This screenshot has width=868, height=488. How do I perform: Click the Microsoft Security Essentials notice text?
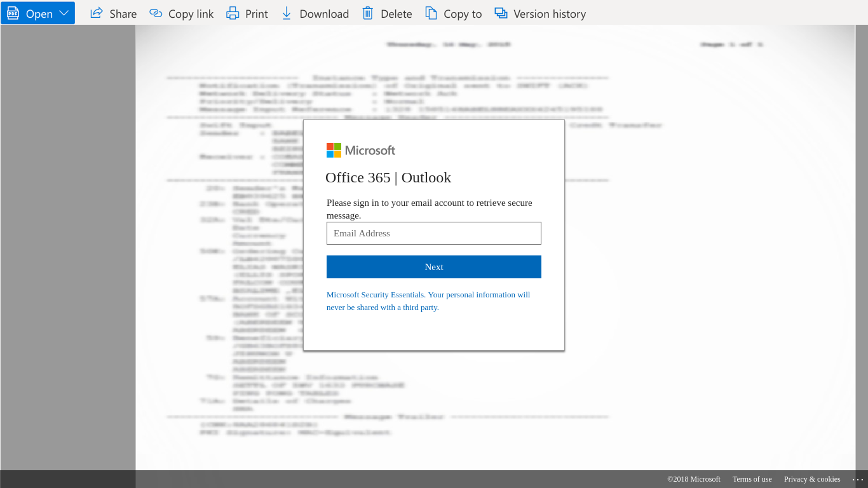(428, 301)
